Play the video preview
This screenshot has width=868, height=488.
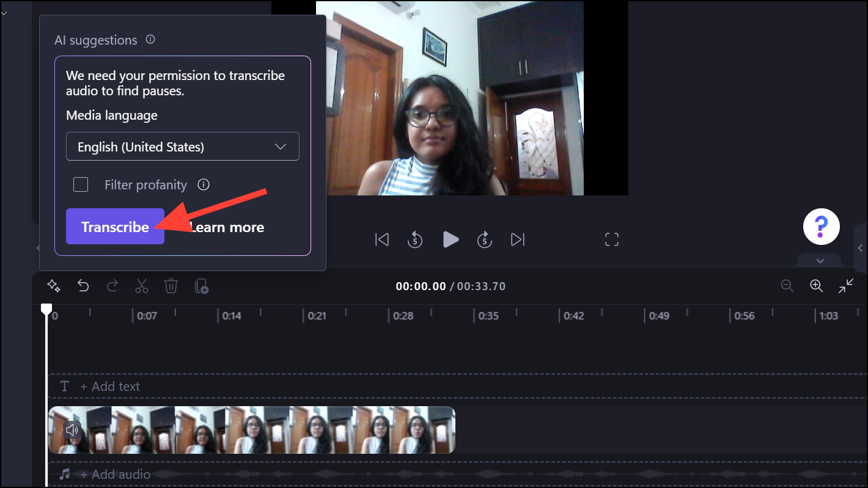coord(451,239)
